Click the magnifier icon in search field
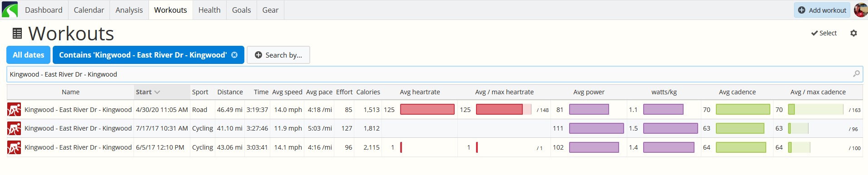 856,74
